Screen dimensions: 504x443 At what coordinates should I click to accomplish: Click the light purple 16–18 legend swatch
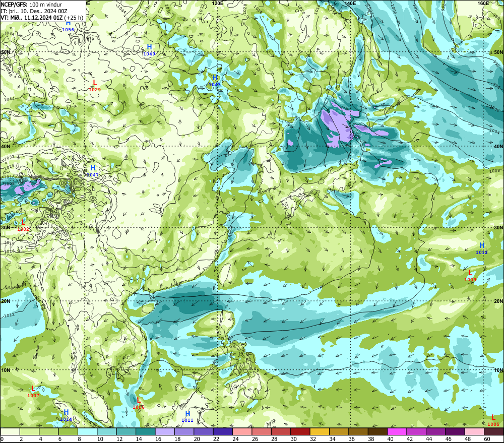click(165, 431)
